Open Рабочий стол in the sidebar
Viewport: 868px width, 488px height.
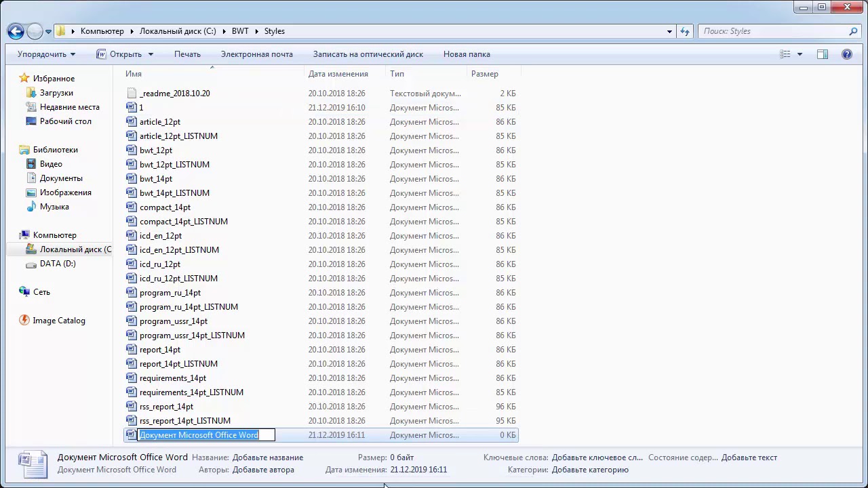coord(65,121)
